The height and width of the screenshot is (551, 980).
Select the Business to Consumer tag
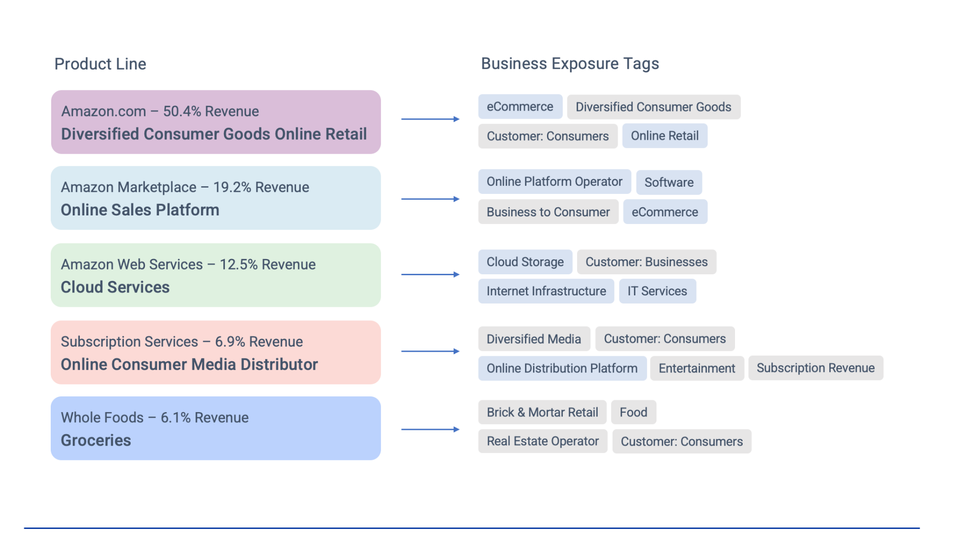point(548,212)
